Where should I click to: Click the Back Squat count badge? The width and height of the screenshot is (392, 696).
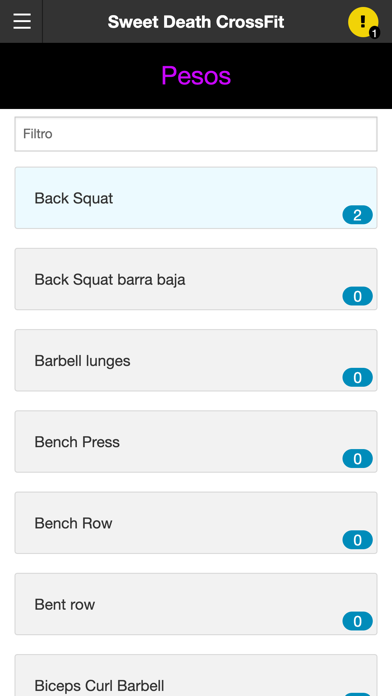click(x=357, y=215)
